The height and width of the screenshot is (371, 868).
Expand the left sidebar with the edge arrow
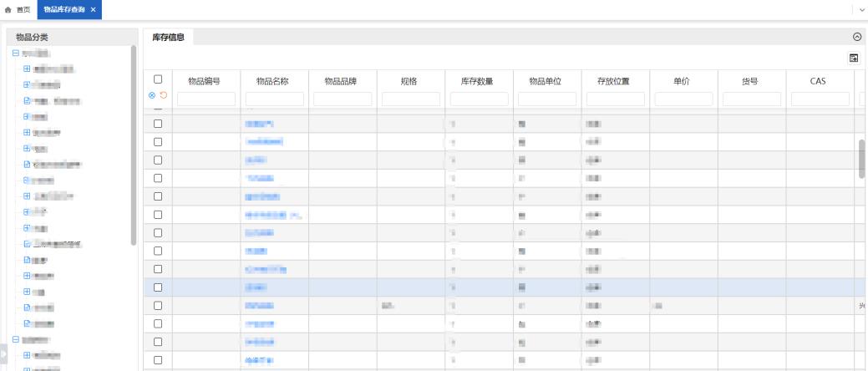[x=3, y=355]
